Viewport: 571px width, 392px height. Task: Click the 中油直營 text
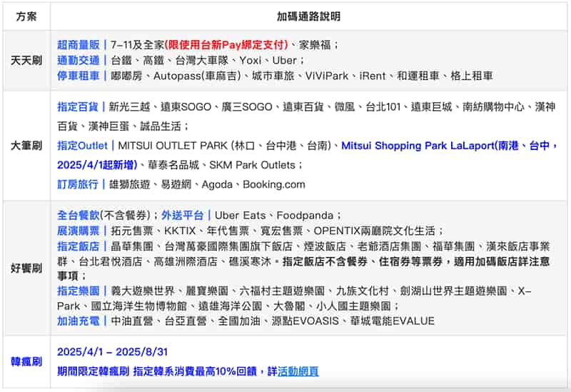click(x=132, y=321)
